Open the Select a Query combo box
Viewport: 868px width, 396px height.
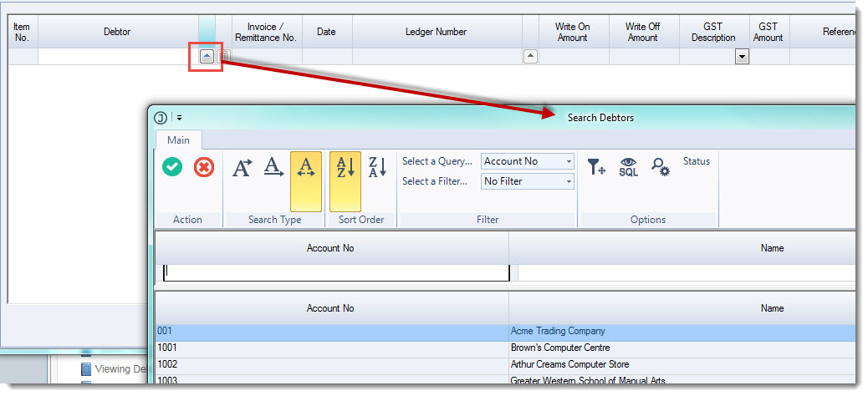tap(528, 161)
